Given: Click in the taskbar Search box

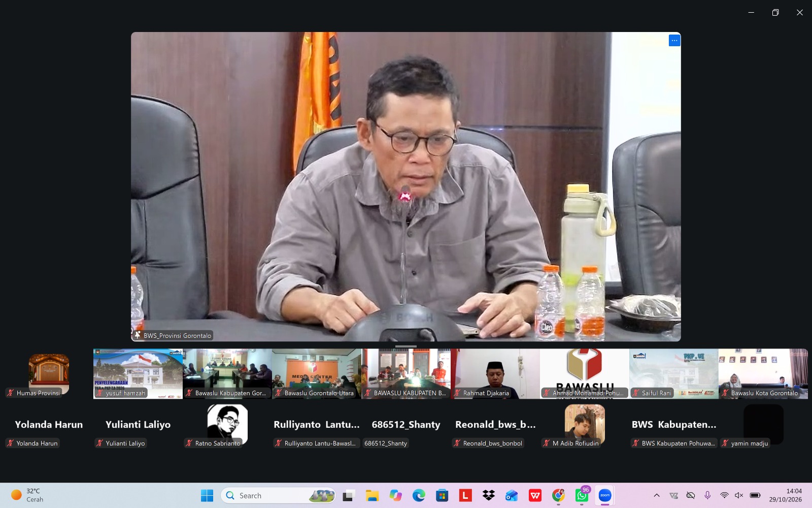Looking at the screenshot, I should pos(278,495).
